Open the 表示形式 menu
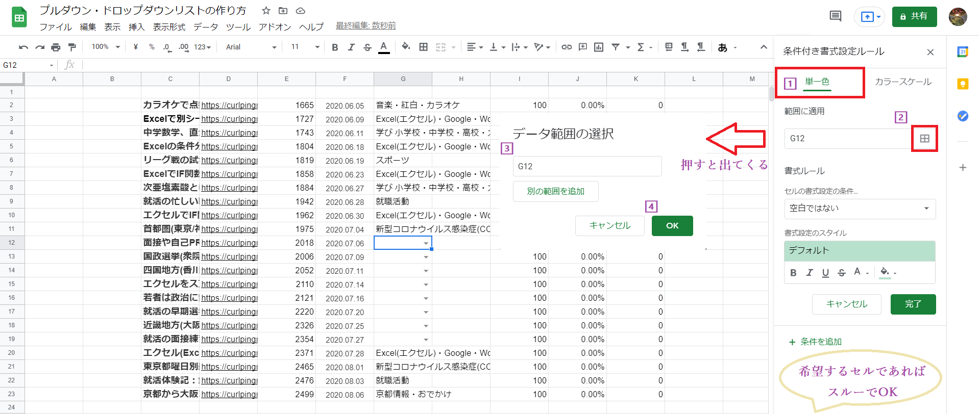 pos(169,27)
